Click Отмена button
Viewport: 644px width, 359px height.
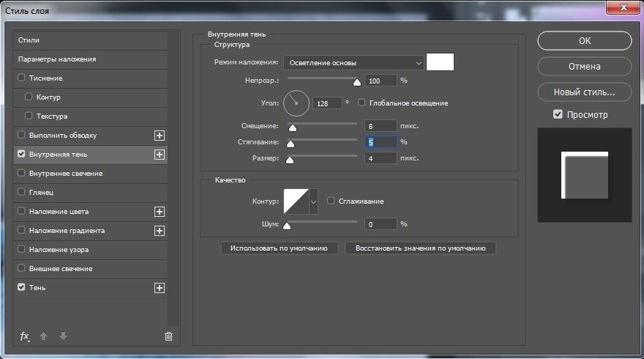585,66
